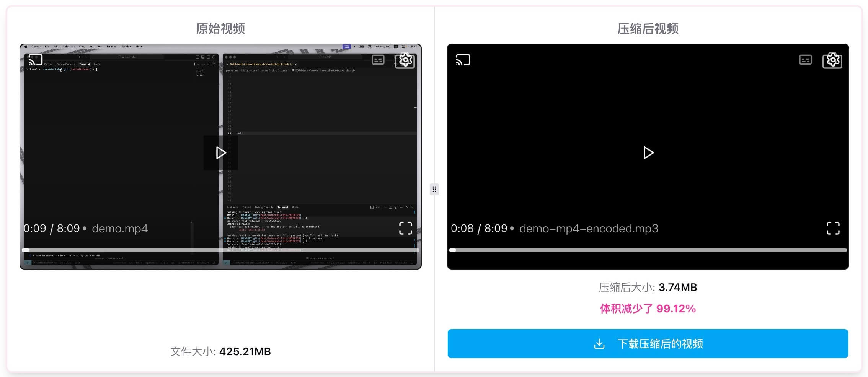
Task: Toggle captions on the original video
Action: coord(378,60)
